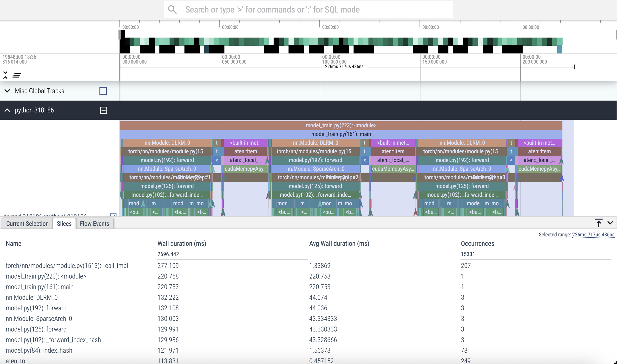Viewport: 617px width, 364px height.
Task: Move details panel to top
Action: [x=598, y=223]
